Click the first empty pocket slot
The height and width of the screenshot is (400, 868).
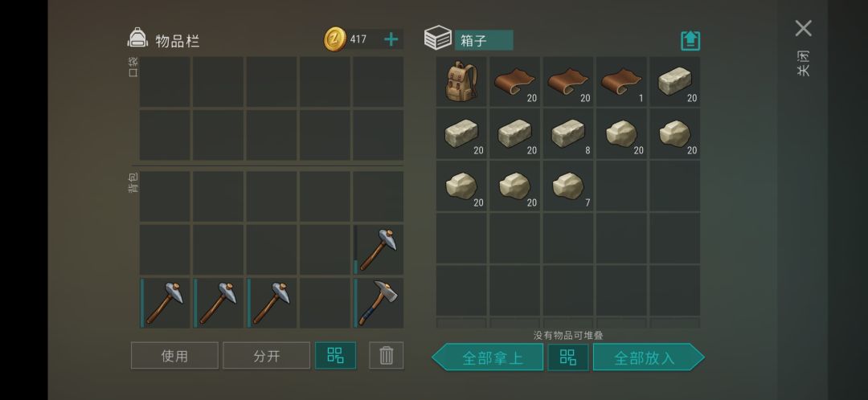[165, 81]
